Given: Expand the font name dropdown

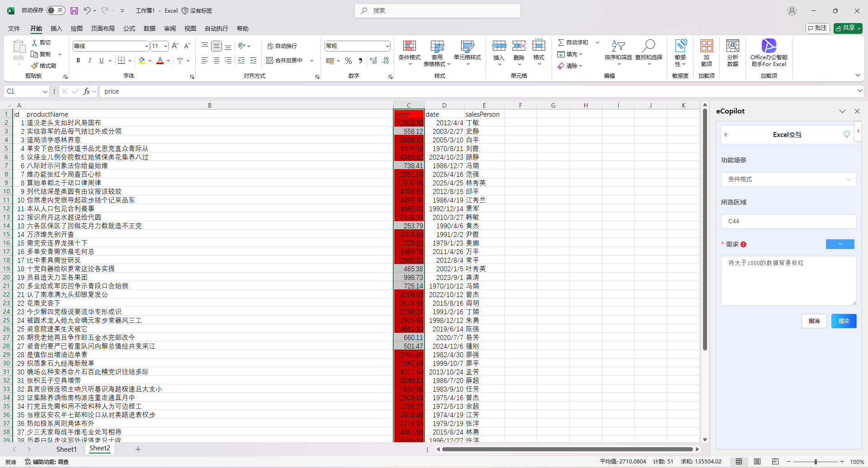Looking at the screenshot, I should pyautogui.click(x=146, y=46).
